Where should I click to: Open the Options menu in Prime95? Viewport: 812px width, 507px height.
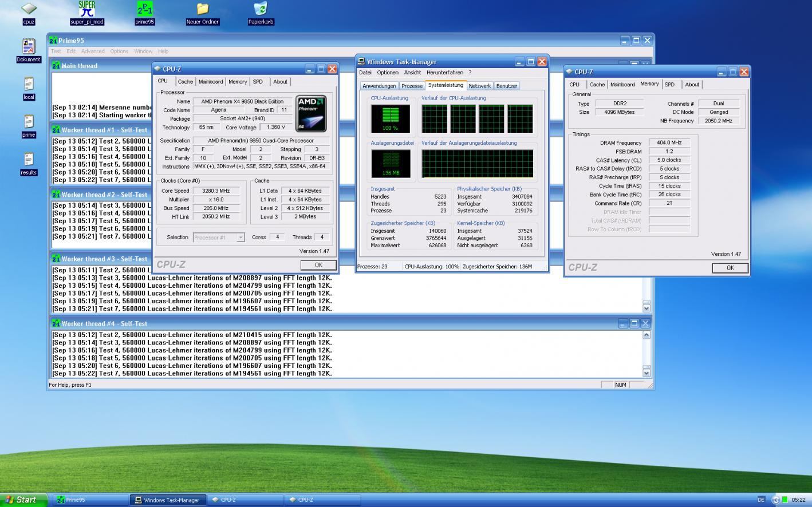pos(119,52)
